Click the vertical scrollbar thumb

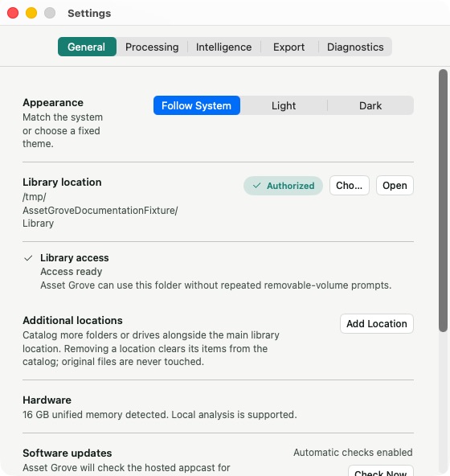point(443,200)
